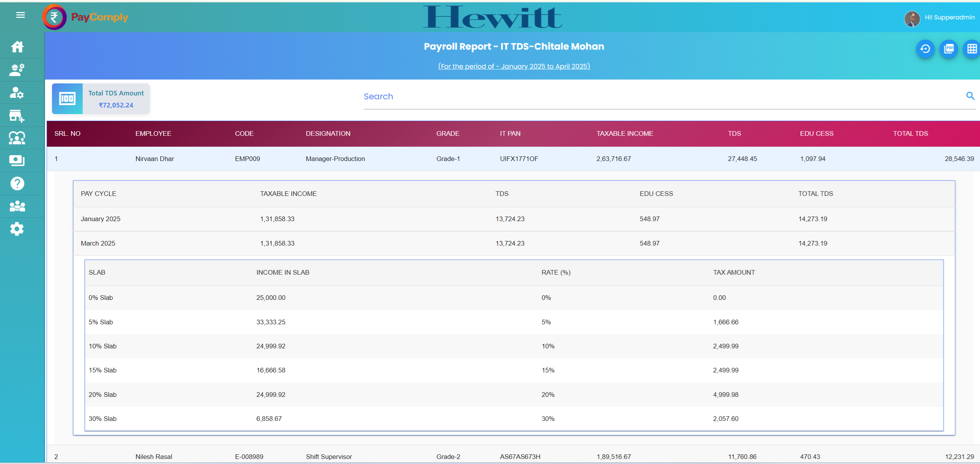Collapse Nirvaan Dhar employee row
The height and width of the screenshot is (464, 980).
(155, 159)
